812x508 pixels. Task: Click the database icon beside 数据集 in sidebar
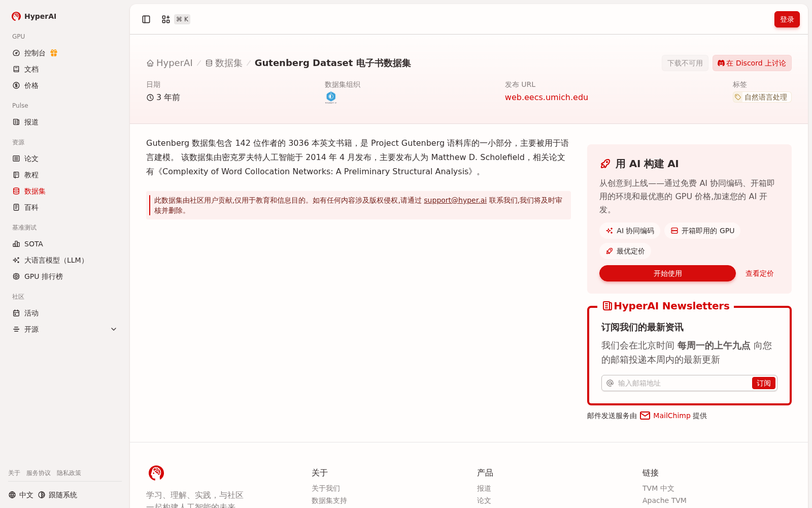coord(16,191)
